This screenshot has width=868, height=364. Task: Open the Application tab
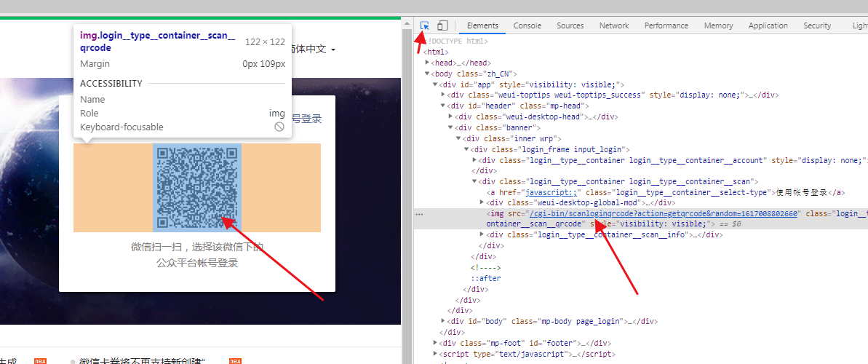(768, 25)
